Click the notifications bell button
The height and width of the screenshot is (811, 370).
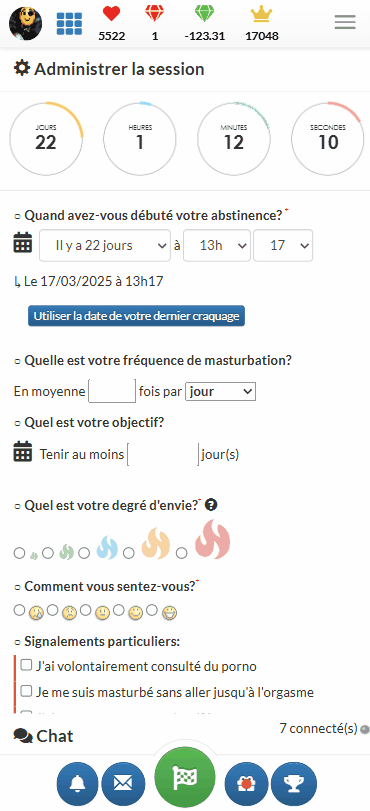pos(78,785)
